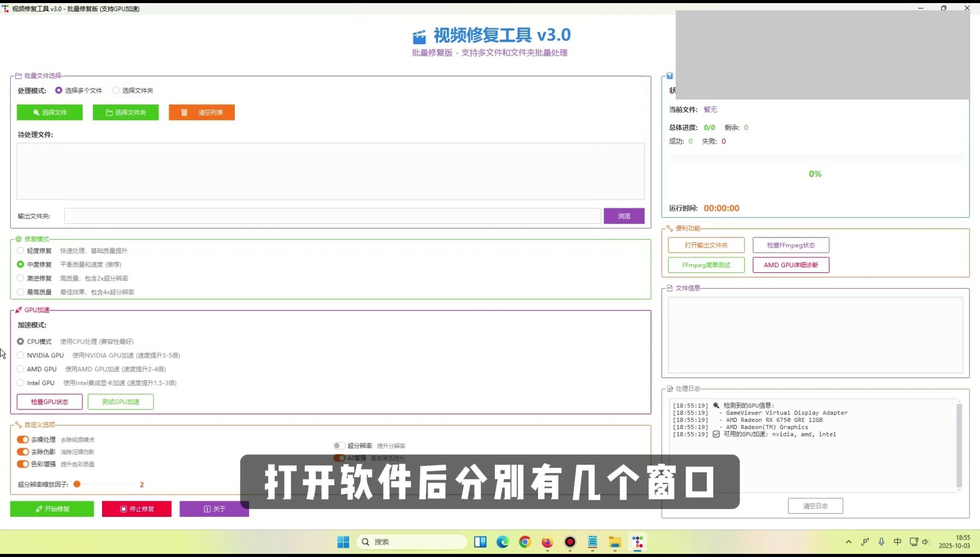Toggle the 色彩增强 switch
This screenshot has width=980, height=557.
point(23,464)
